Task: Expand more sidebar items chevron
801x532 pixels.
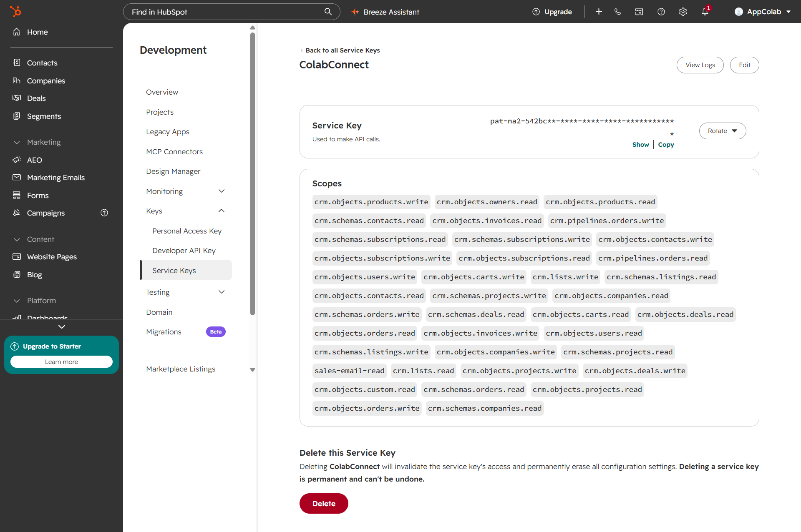Action: pos(62,327)
